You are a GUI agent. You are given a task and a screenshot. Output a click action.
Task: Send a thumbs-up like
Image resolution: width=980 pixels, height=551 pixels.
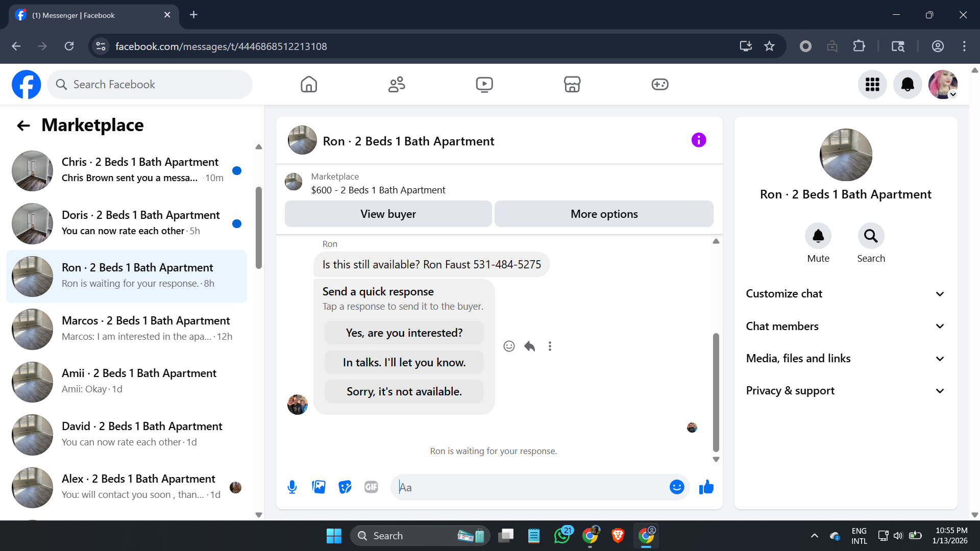706,487
